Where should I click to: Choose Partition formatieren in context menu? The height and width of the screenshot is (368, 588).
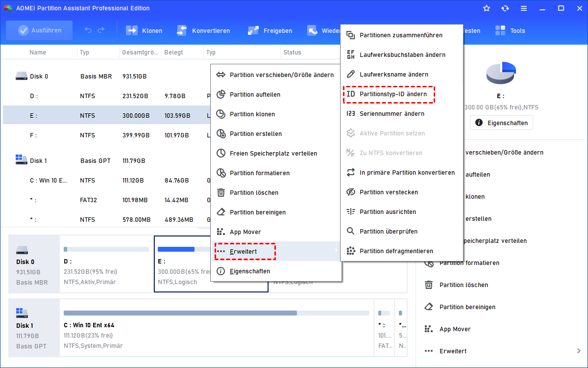pyautogui.click(x=275, y=173)
